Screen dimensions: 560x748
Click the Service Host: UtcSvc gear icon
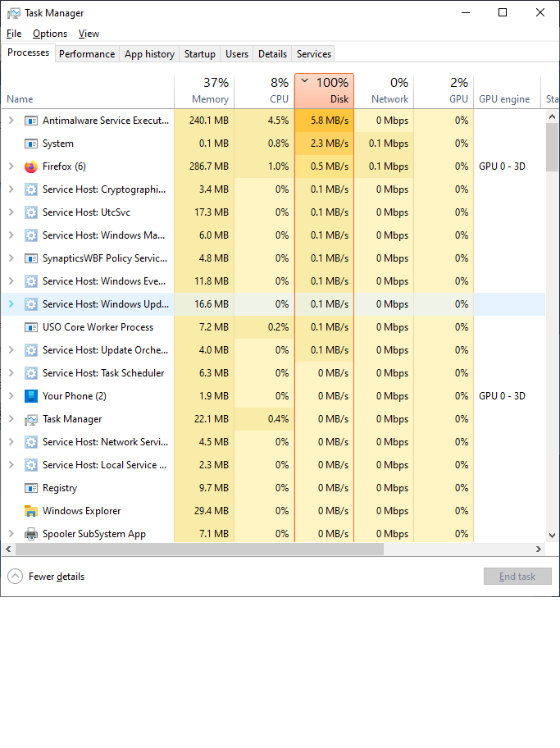click(31, 212)
